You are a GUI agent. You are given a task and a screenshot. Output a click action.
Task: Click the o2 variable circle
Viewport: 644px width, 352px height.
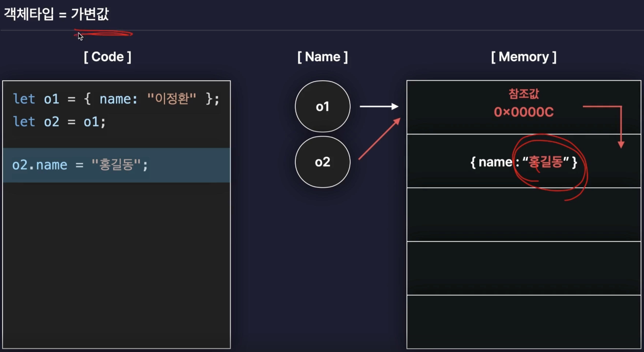[322, 162]
